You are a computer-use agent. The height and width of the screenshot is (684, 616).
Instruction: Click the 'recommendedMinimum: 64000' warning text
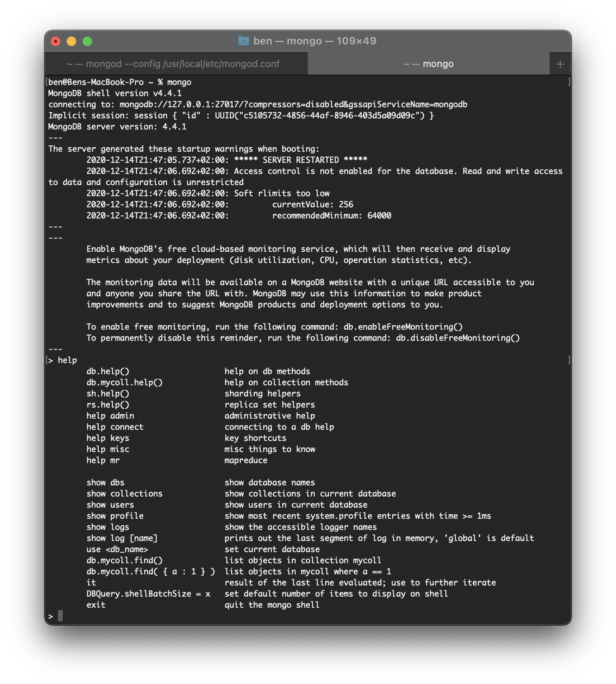(331, 216)
